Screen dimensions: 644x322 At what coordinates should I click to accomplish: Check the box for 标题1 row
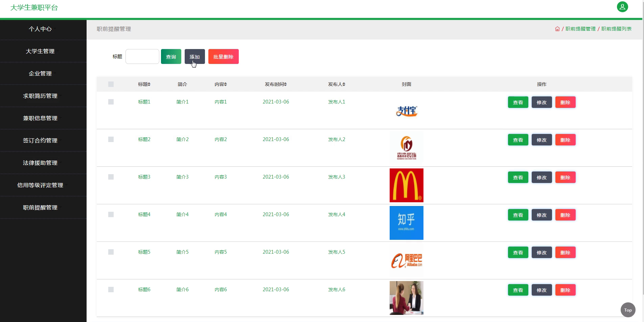point(111,102)
